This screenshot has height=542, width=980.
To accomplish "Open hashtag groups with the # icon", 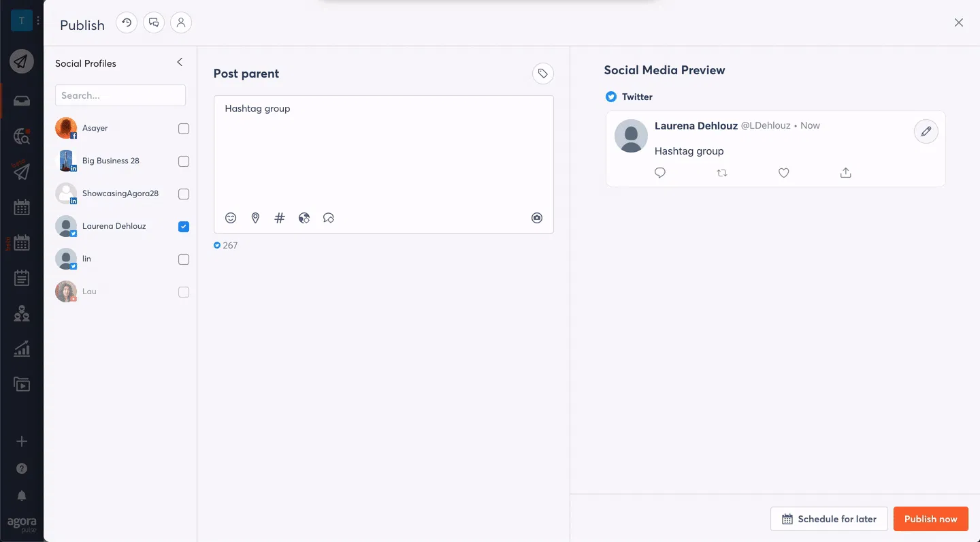I will coord(279,218).
